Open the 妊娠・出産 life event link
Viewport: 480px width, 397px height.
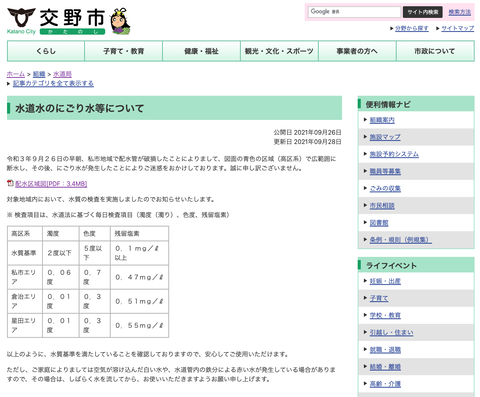(x=385, y=281)
